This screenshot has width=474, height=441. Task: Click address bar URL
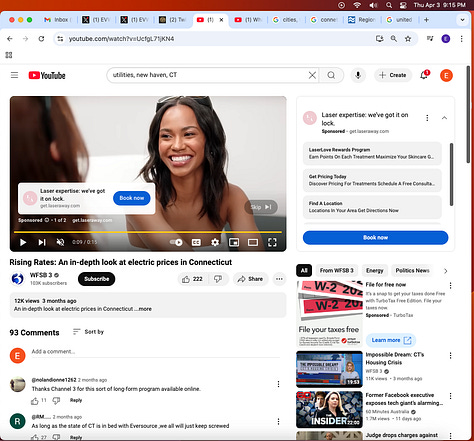point(121,39)
